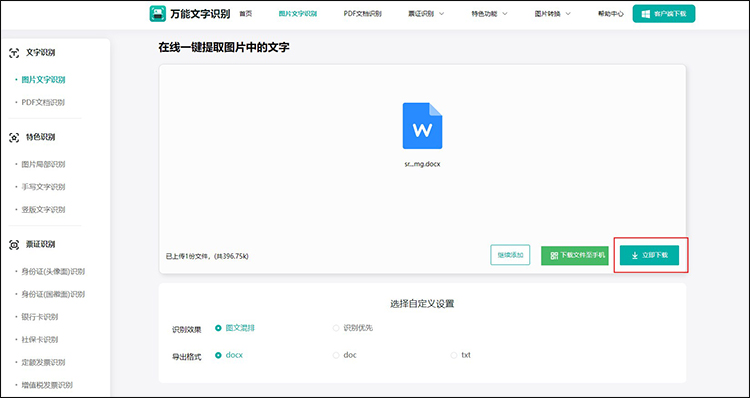Click the 识别效果 label
The height and width of the screenshot is (398, 750).
pyautogui.click(x=187, y=330)
